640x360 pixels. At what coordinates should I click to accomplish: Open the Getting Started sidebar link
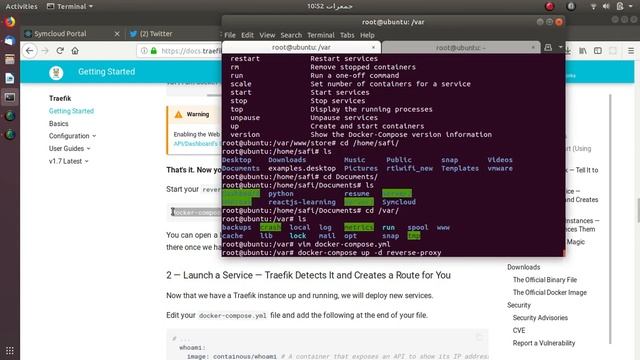click(x=71, y=111)
